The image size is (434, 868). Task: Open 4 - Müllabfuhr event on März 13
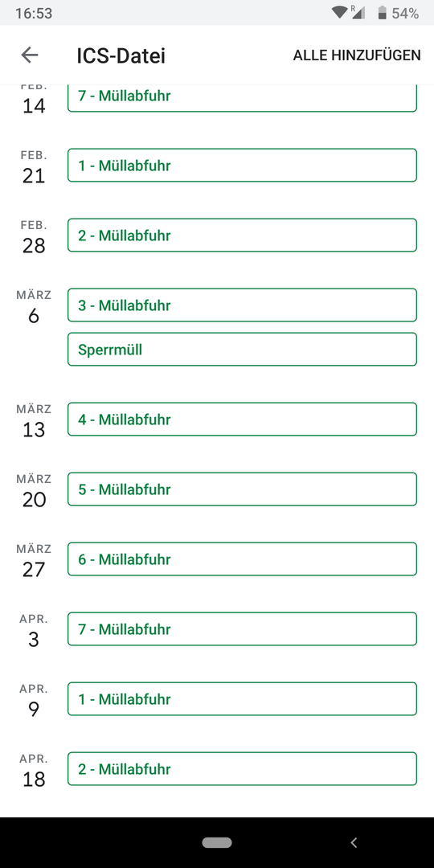coord(242,419)
